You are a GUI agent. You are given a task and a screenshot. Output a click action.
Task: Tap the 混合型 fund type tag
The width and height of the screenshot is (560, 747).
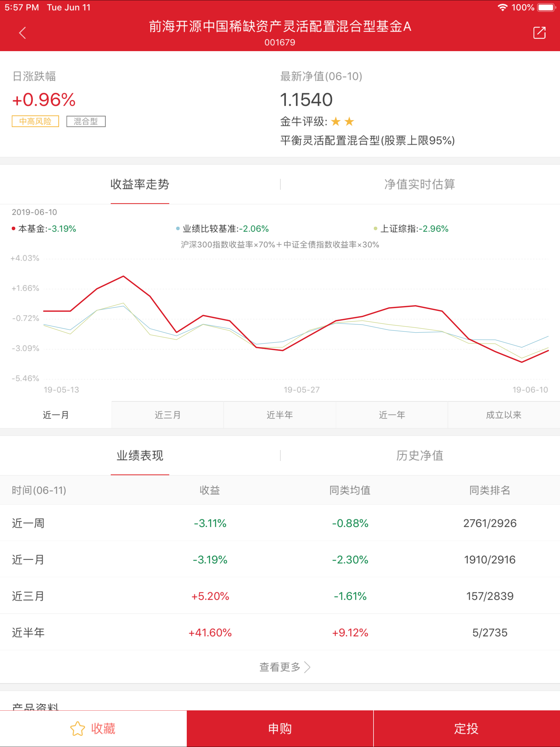[x=86, y=121]
